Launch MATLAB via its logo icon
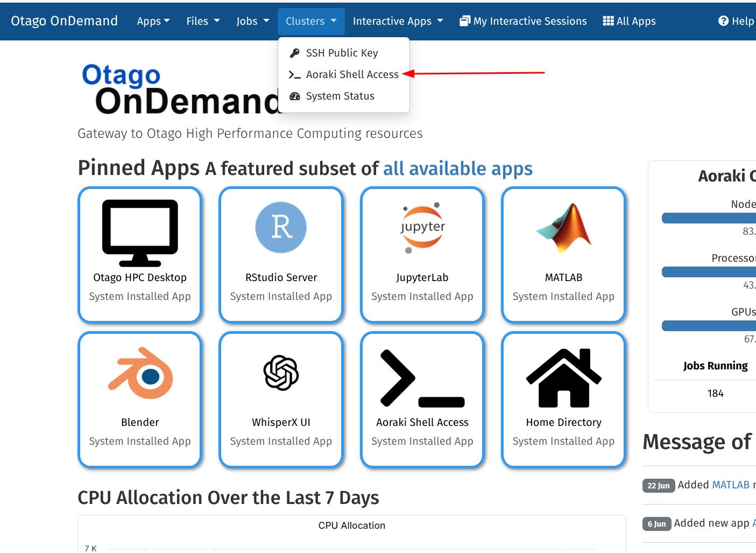The width and height of the screenshot is (756, 553). pos(563,228)
